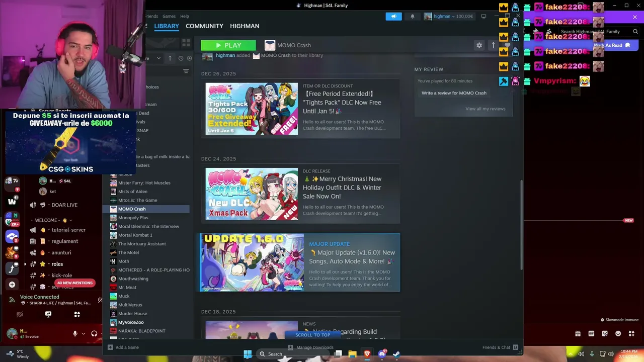Click SCROLL TO TOP button

tap(313, 335)
